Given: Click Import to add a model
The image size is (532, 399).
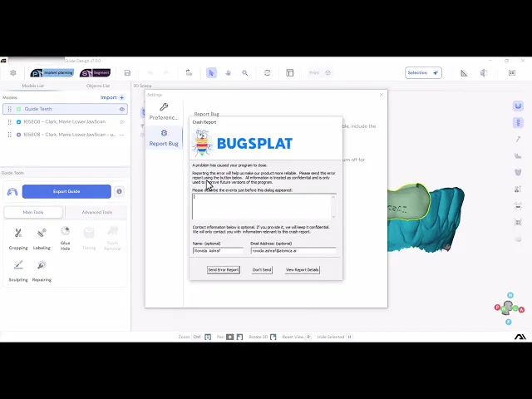Looking at the screenshot, I should [x=112, y=98].
